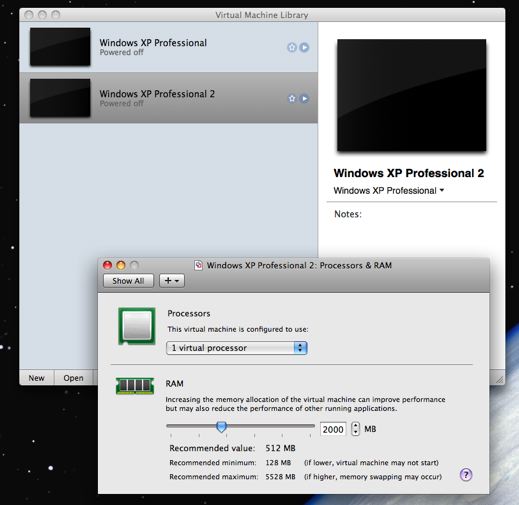
Task: Open the plus add-device dropdown
Action: pyautogui.click(x=172, y=281)
